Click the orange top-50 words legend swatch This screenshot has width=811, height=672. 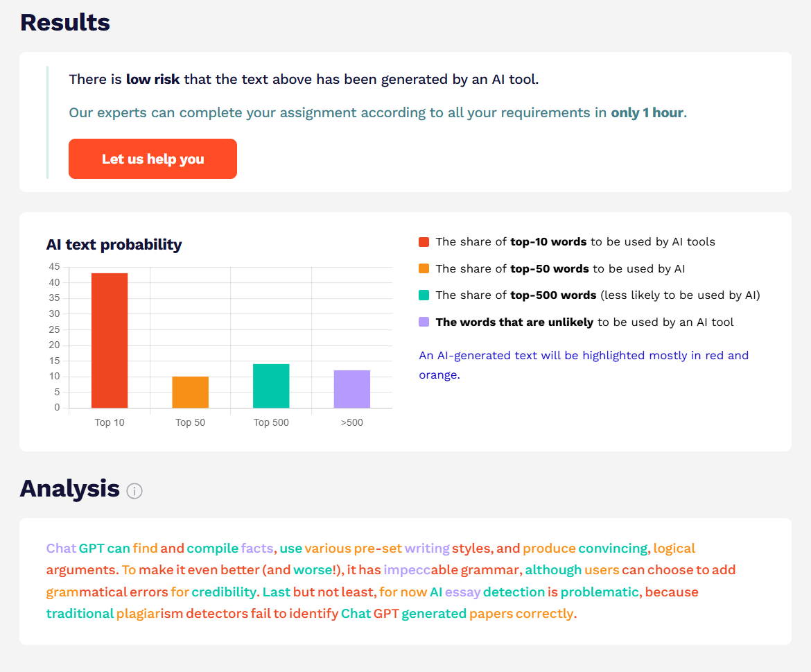(424, 268)
